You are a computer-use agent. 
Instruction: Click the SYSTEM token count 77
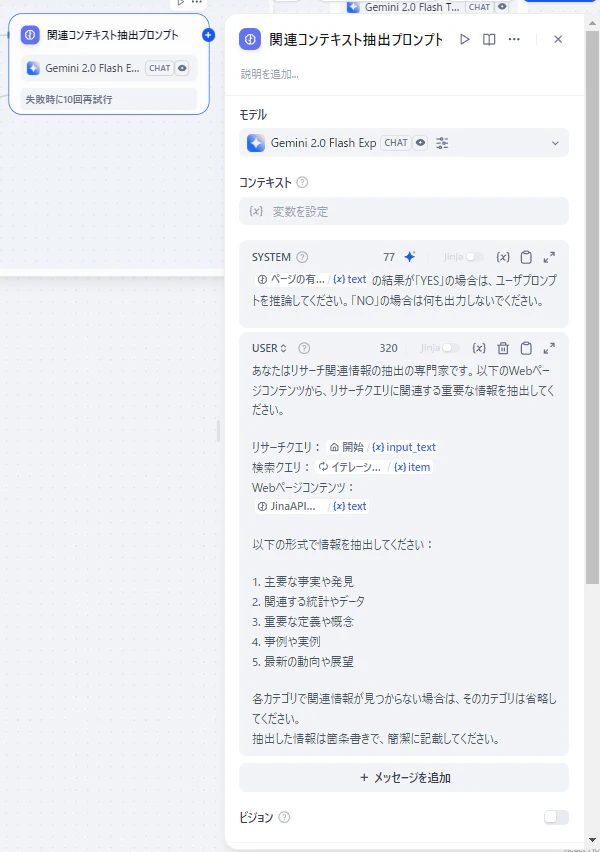click(x=389, y=257)
